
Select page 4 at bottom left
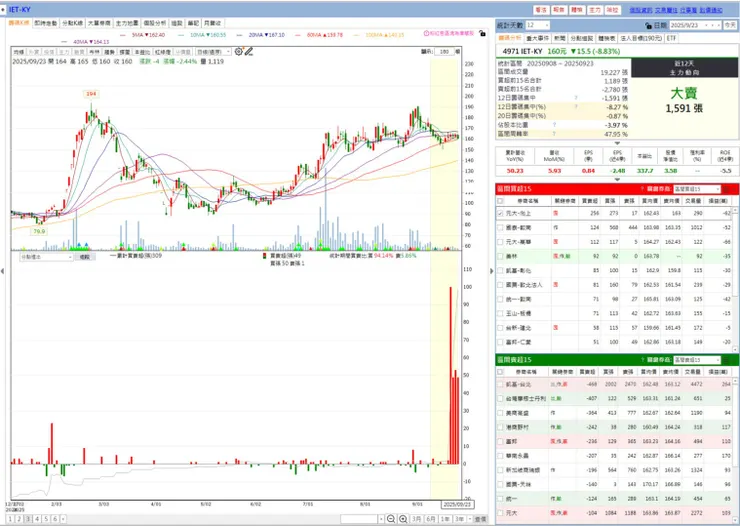pos(37,519)
